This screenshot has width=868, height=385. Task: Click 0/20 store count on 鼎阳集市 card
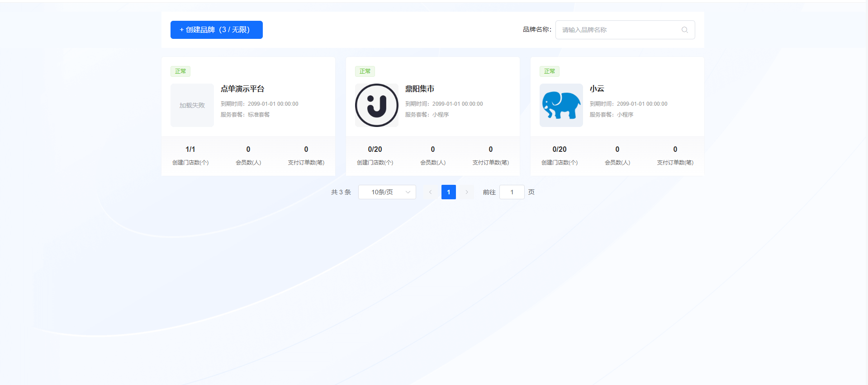pyautogui.click(x=375, y=149)
